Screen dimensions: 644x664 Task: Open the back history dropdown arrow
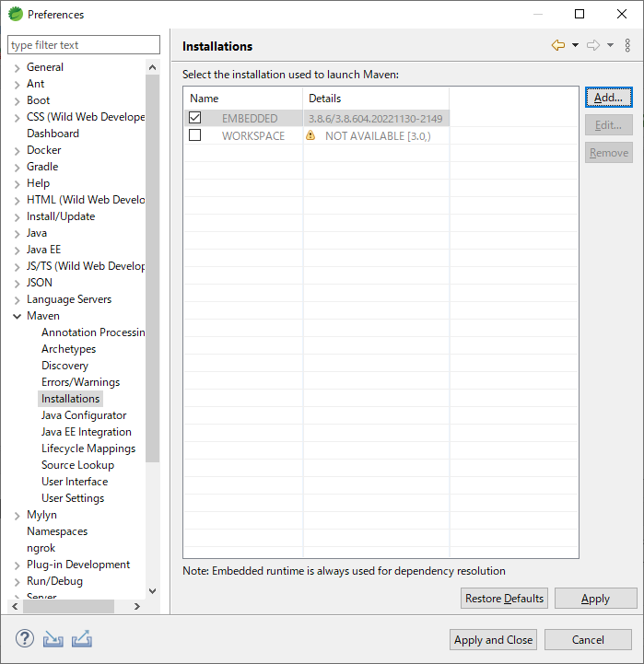(575, 45)
